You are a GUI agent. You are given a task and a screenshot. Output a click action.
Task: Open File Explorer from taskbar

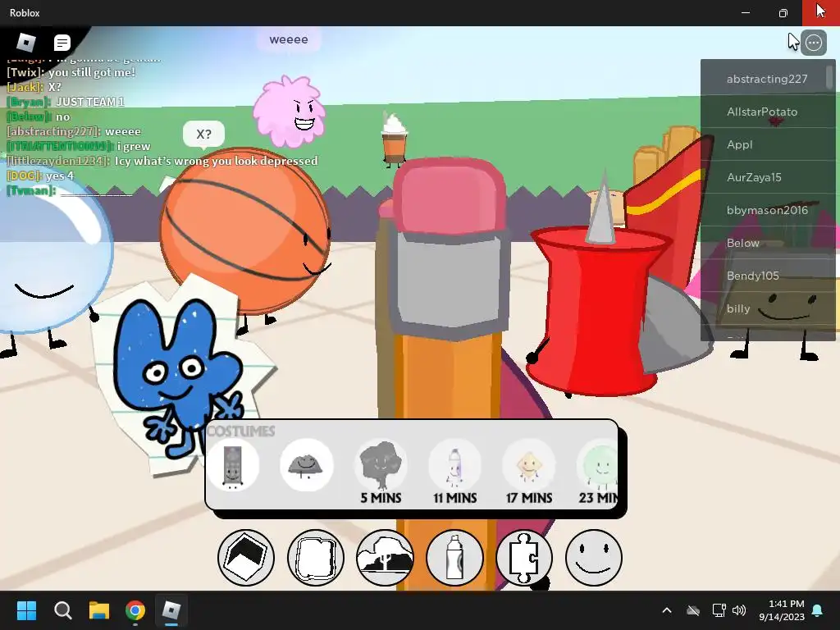99,610
